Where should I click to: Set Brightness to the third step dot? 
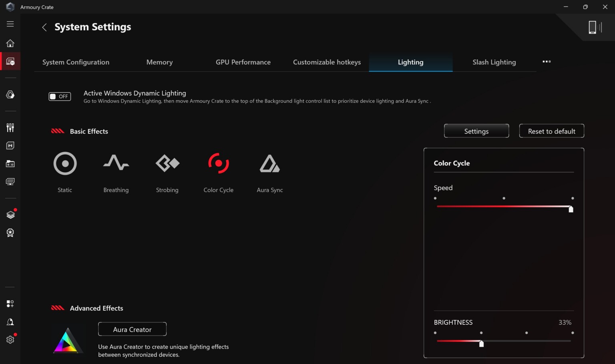click(x=527, y=333)
